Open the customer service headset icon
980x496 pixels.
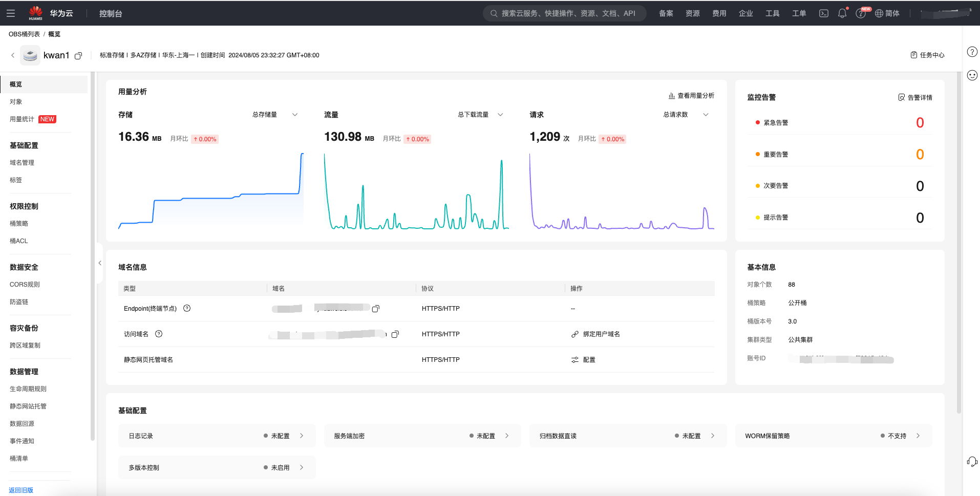click(972, 461)
